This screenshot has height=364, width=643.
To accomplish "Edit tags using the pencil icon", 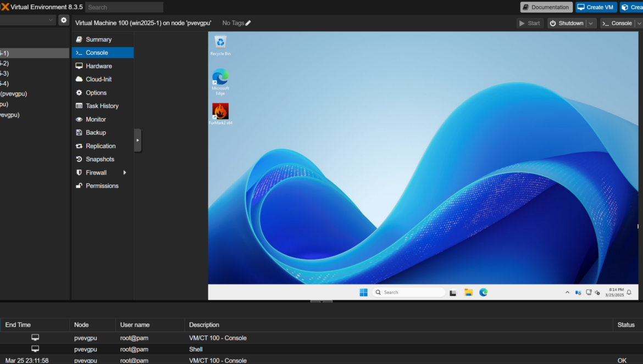I will [x=248, y=24].
